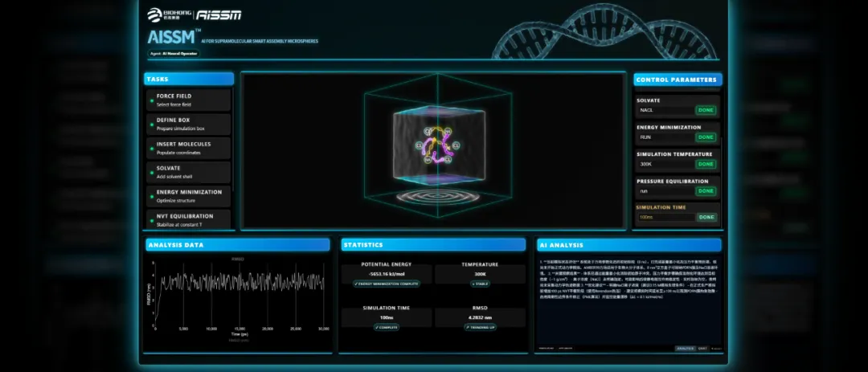Click the Energy Minimization Complete badge
The height and width of the screenshot is (372, 868).
[x=387, y=284]
